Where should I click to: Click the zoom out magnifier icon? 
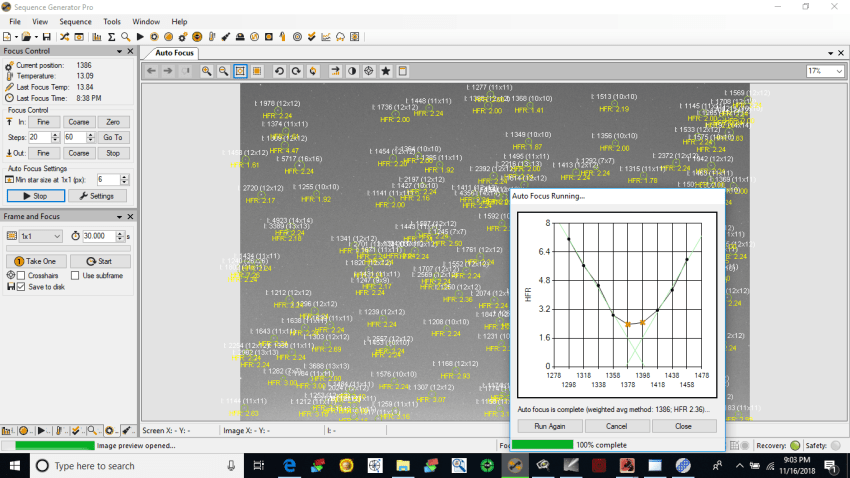(x=222, y=71)
